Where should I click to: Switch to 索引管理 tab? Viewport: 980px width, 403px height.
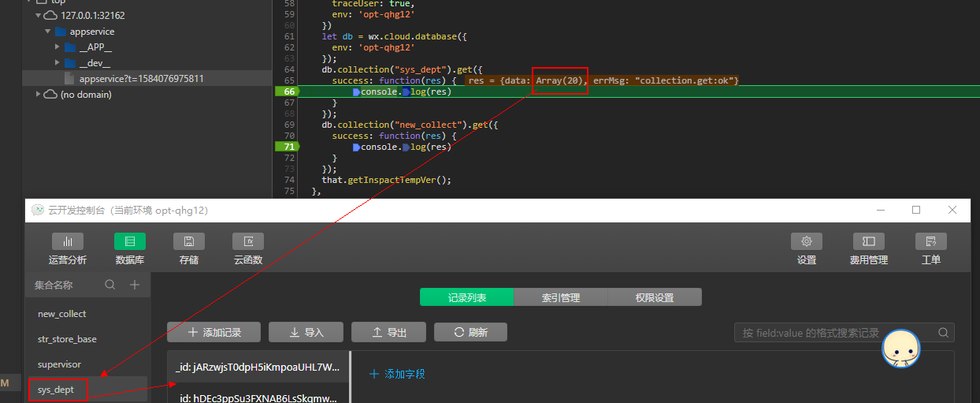point(560,297)
